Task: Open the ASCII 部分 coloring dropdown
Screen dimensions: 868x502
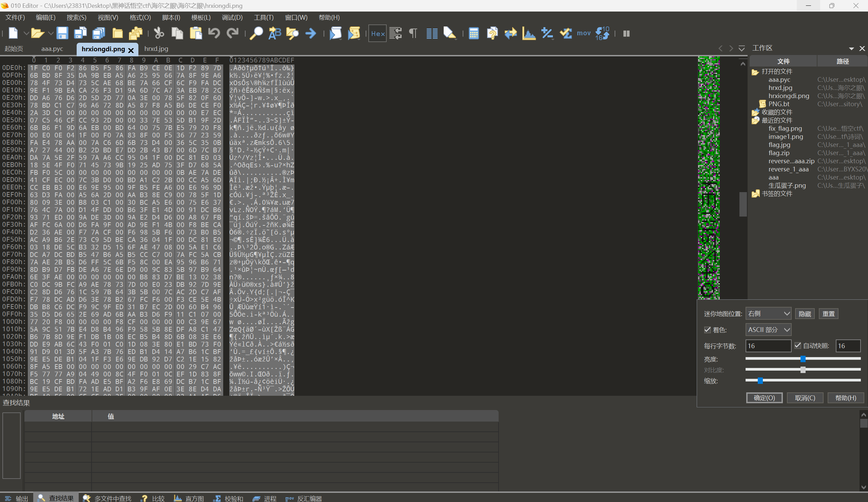Action: click(x=768, y=330)
